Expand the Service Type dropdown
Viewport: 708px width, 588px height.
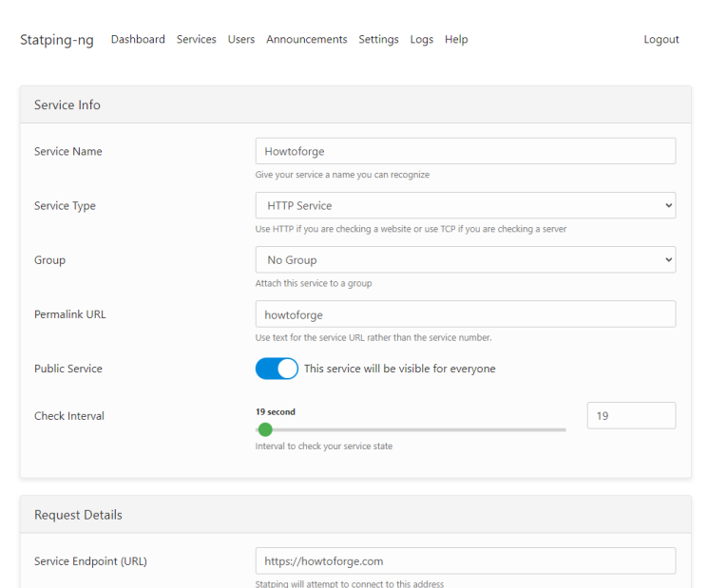pyautogui.click(x=465, y=205)
